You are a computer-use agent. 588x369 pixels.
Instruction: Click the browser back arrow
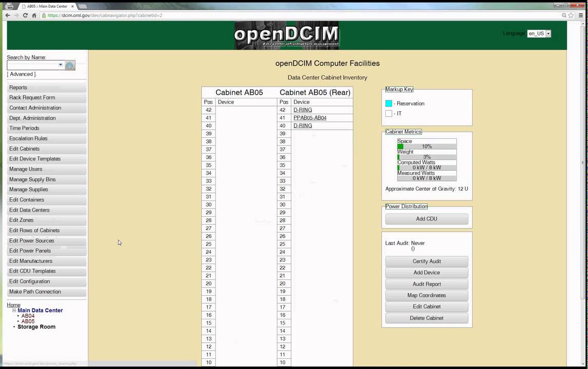click(8, 15)
